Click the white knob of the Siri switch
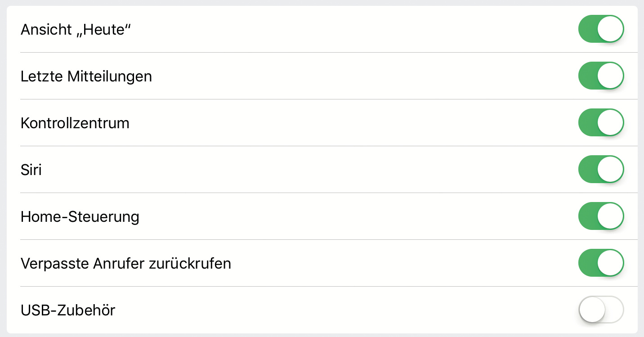 (x=610, y=170)
